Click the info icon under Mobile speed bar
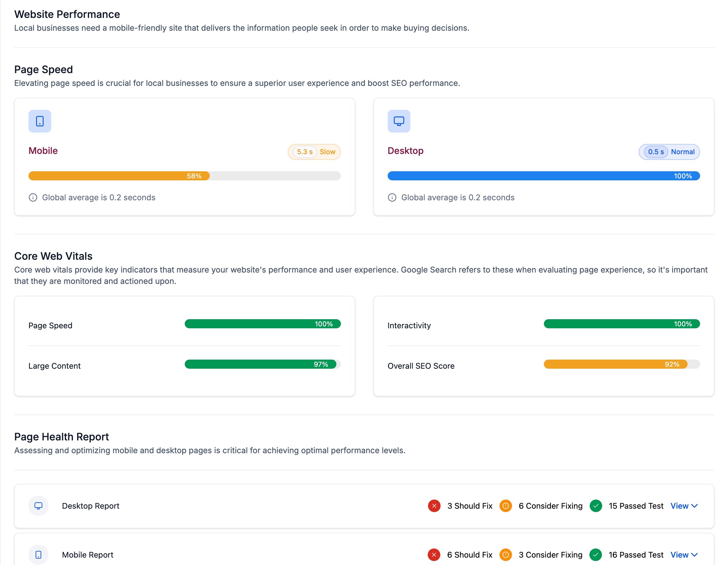Viewport: 728px width, 565px height. point(33,197)
